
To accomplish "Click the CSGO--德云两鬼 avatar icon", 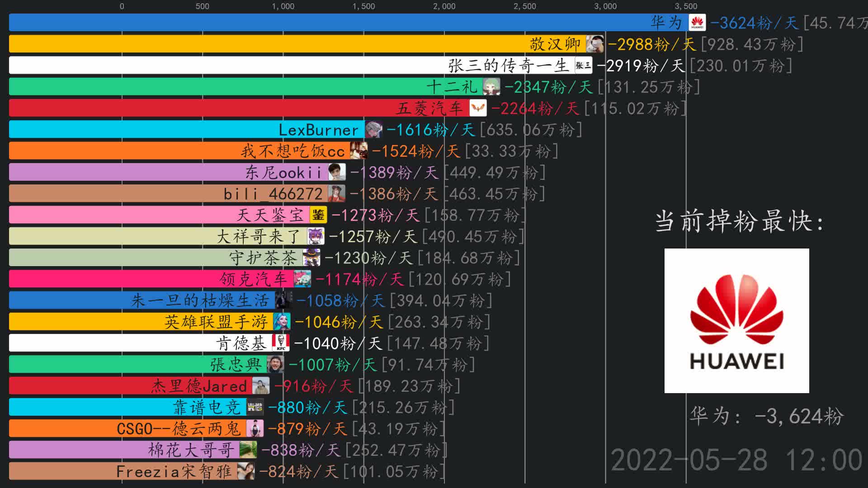I will pyautogui.click(x=255, y=429).
